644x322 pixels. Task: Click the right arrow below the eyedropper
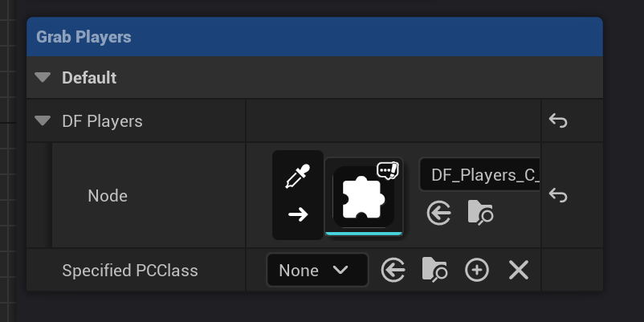(x=298, y=214)
